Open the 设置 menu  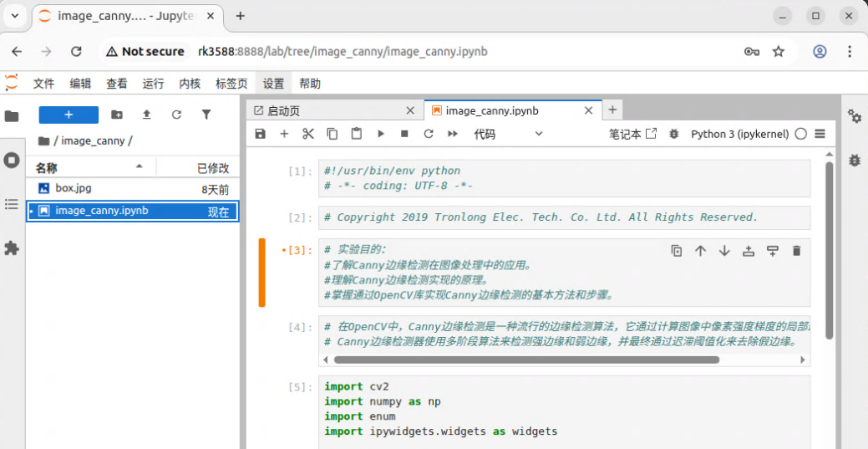point(273,84)
